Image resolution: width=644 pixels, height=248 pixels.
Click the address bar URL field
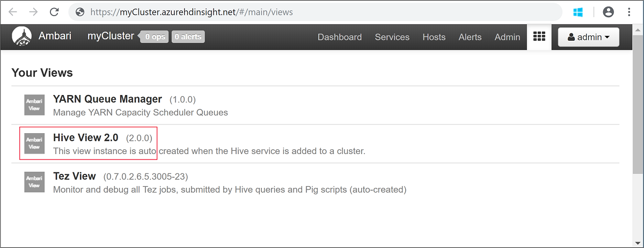point(317,12)
